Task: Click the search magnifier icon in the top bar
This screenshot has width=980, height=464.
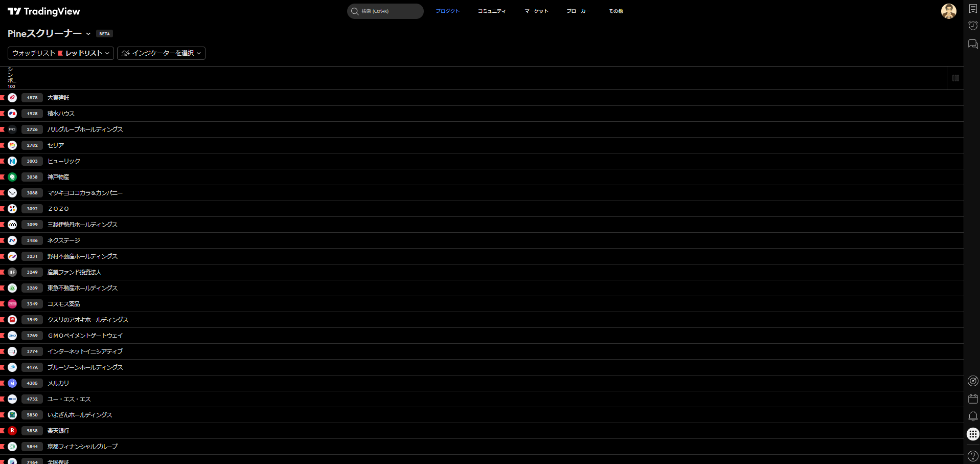Action: pos(355,11)
